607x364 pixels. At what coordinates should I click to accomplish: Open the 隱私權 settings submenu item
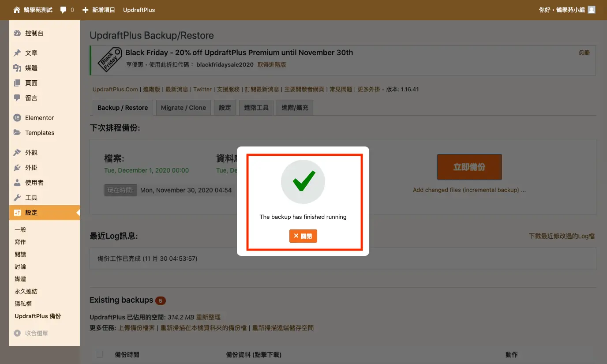click(x=23, y=304)
